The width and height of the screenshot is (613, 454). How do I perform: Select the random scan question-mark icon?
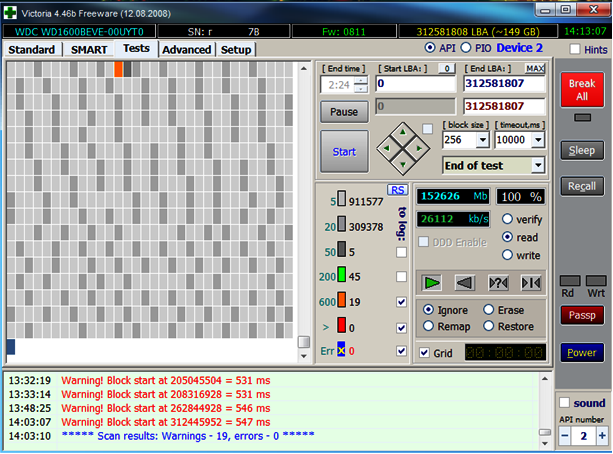[x=497, y=283]
